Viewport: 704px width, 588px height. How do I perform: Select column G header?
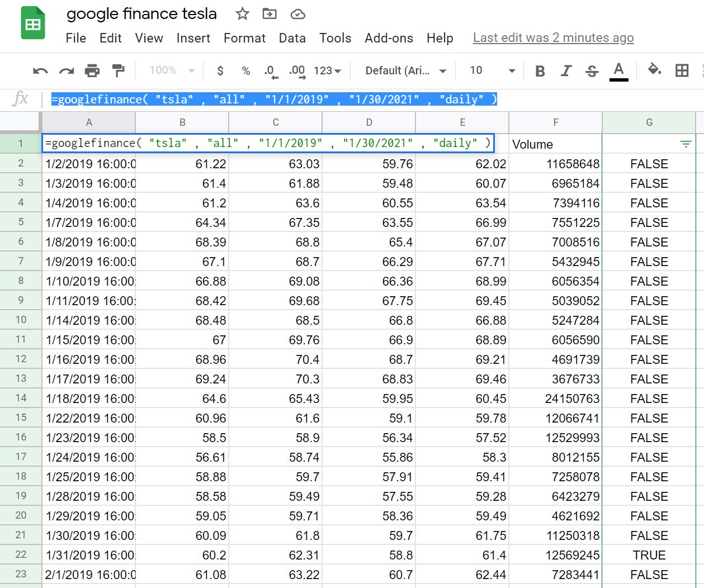[649, 122]
